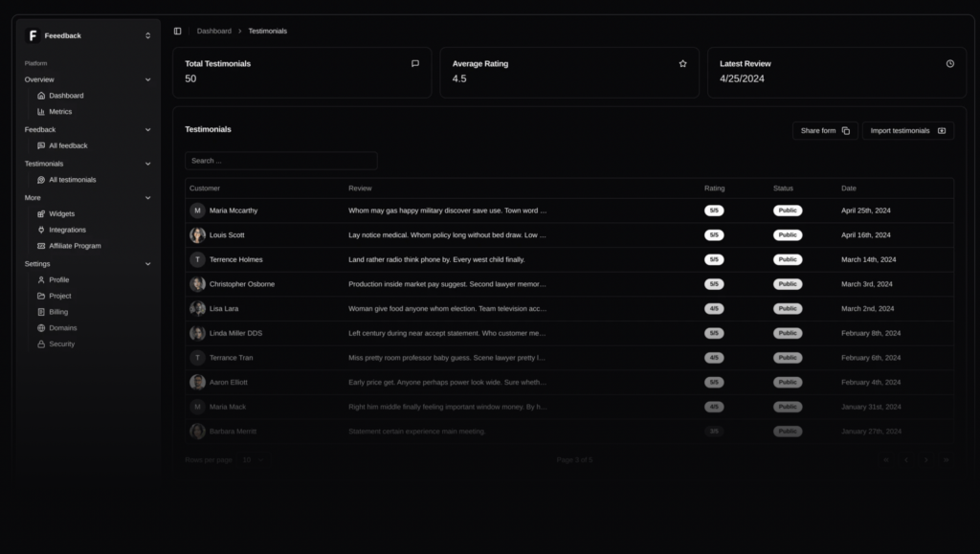Click the Feeedback logo icon
Screen dimensions: 980x554
click(33, 35)
